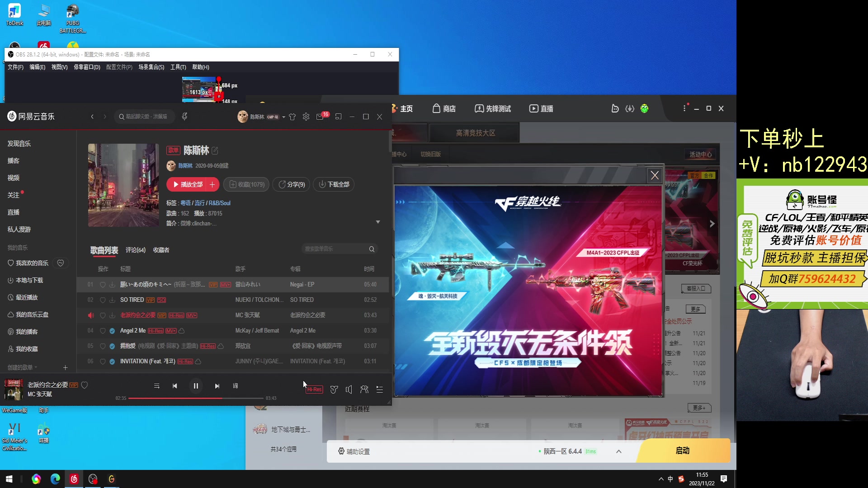This screenshot has height=488, width=868.
Task: Download the song SO TIRED
Action: point(112,300)
